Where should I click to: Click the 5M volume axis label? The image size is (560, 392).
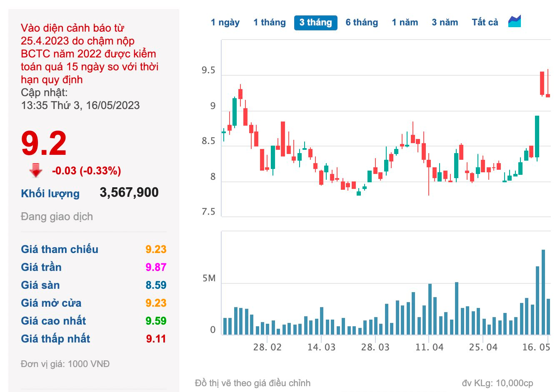click(209, 278)
